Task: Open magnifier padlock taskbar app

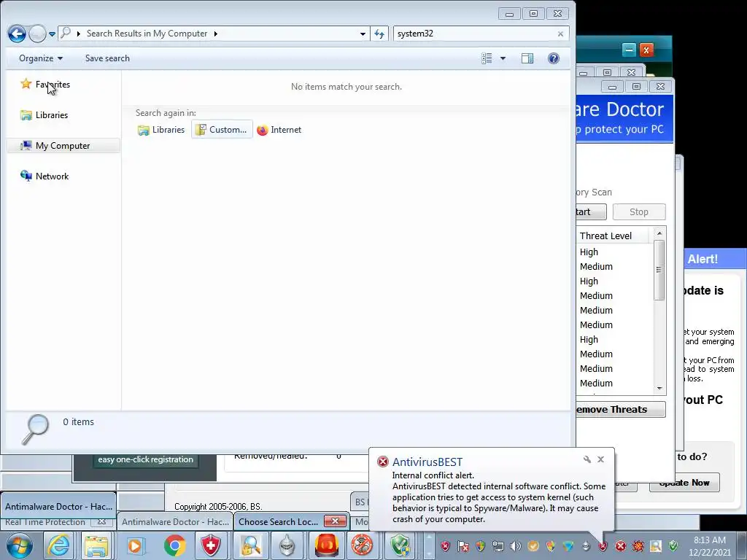Action: pyautogui.click(x=250, y=545)
